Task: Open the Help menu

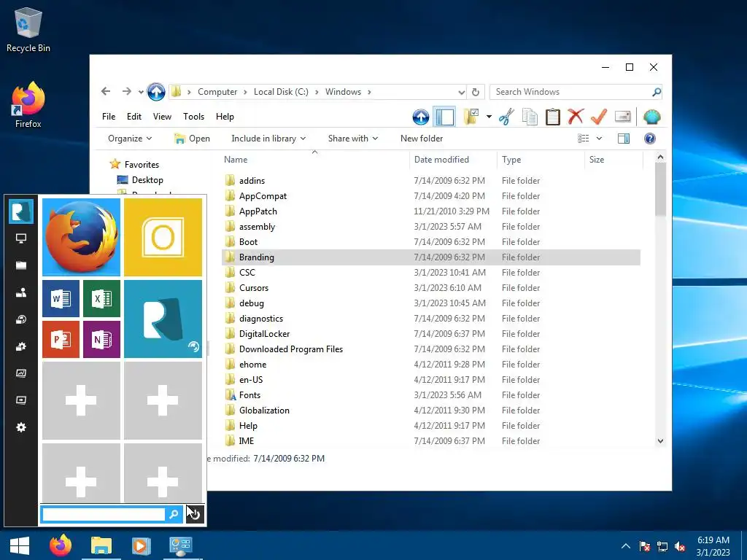Action: pyautogui.click(x=225, y=117)
